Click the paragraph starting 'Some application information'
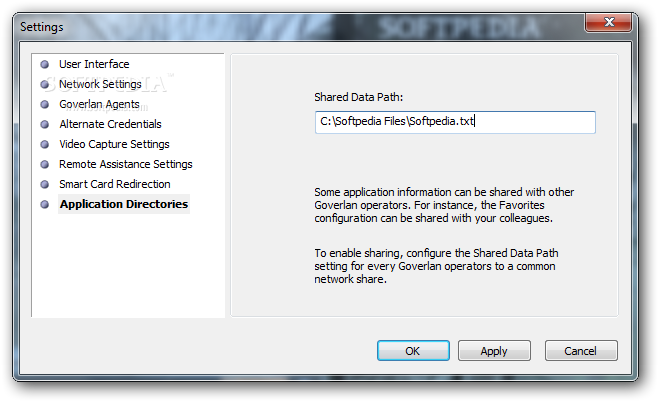The image size is (659, 402). click(x=444, y=205)
